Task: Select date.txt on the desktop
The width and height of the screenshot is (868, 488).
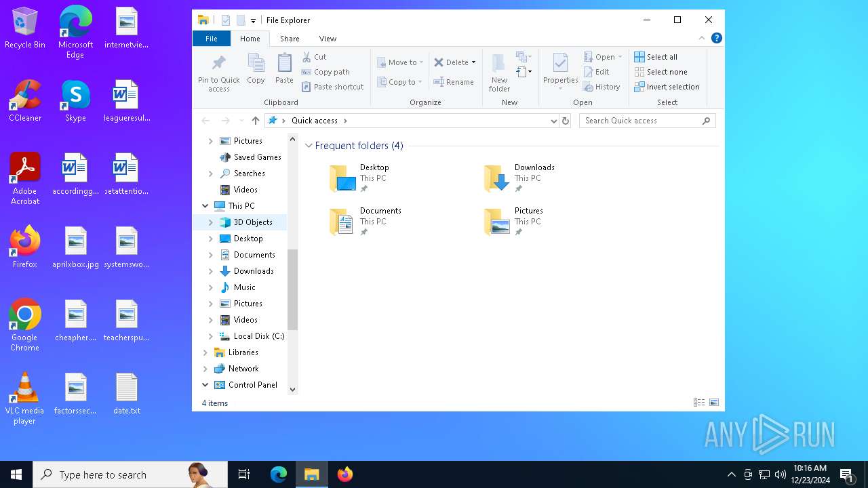Action: point(127,394)
